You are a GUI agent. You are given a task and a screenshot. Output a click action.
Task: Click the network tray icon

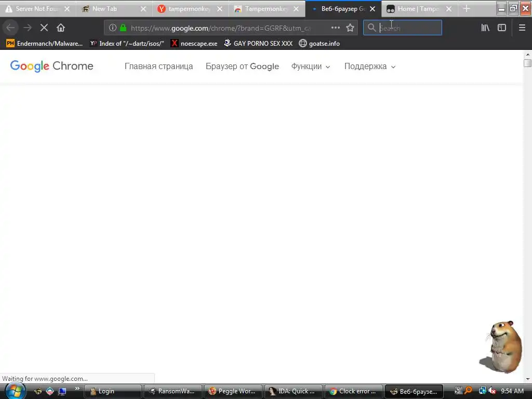coord(482,391)
